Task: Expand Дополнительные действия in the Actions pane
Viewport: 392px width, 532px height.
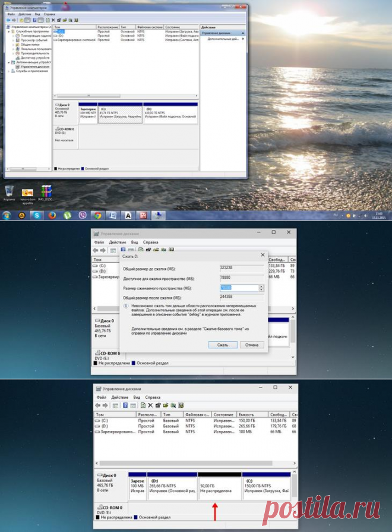Action: pyautogui.click(x=223, y=39)
